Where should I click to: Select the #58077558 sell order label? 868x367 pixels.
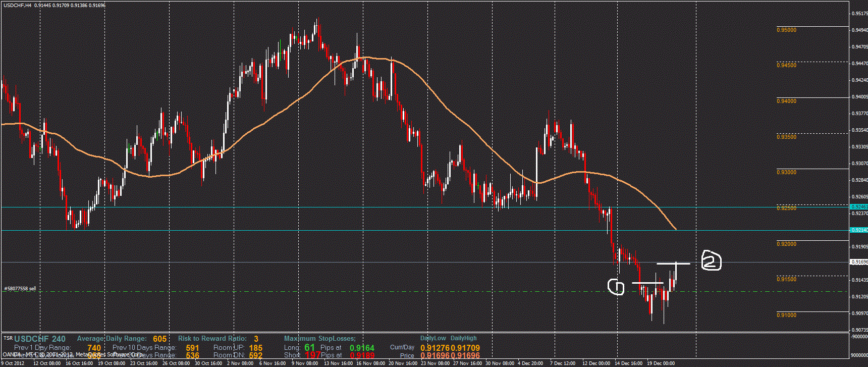click(x=20, y=289)
